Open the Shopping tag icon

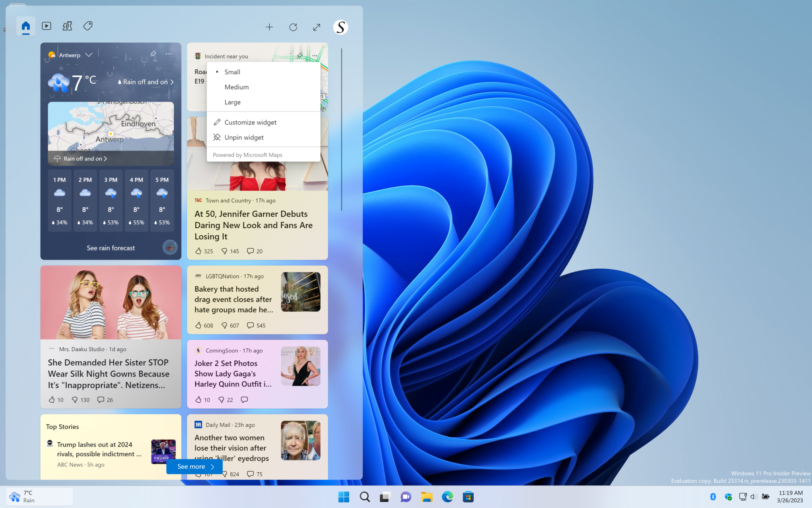(x=88, y=26)
